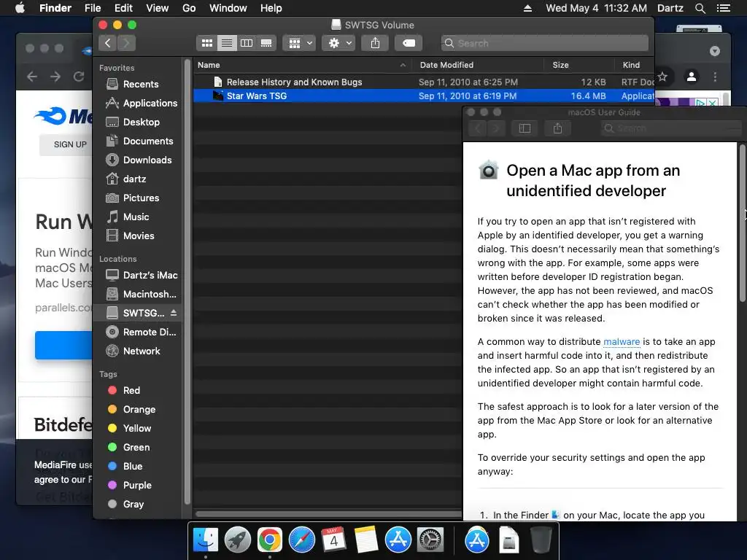Switch Finder to column view

pos(247,43)
